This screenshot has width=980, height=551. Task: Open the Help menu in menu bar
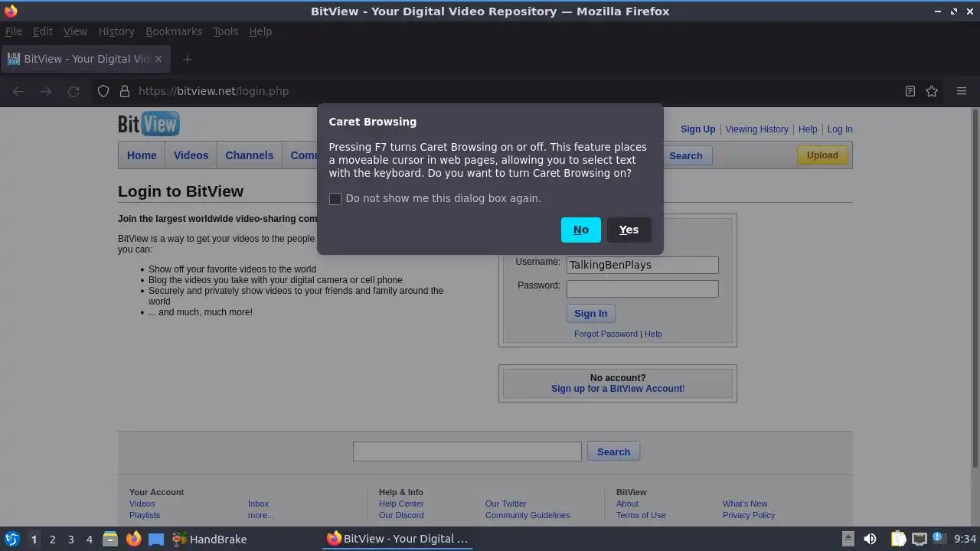click(x=260, y=31)
